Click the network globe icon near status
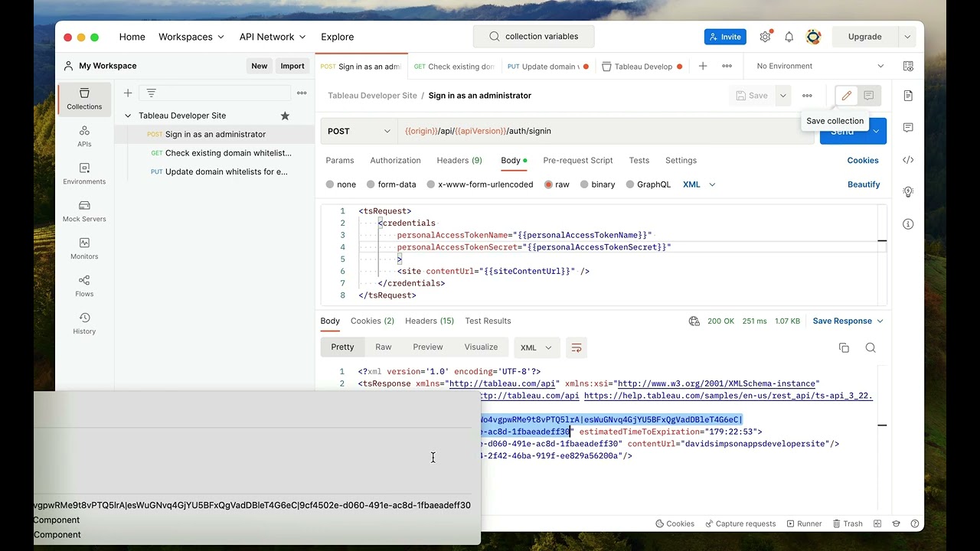 point(694,321)
